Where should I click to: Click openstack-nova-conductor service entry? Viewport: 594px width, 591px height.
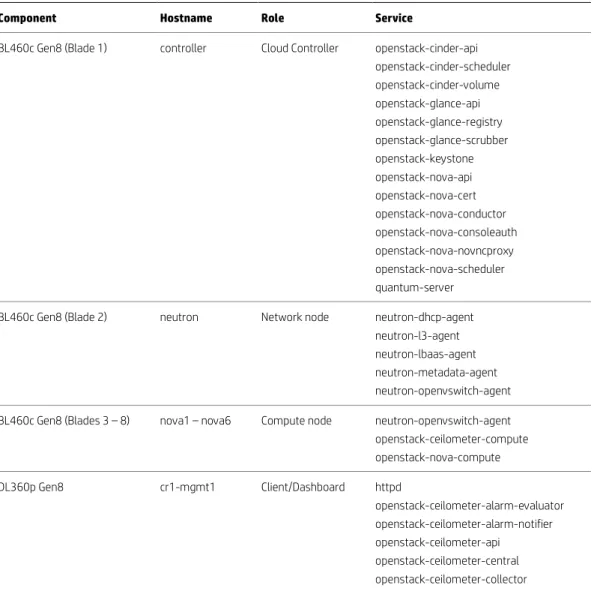tap(441, 214)
